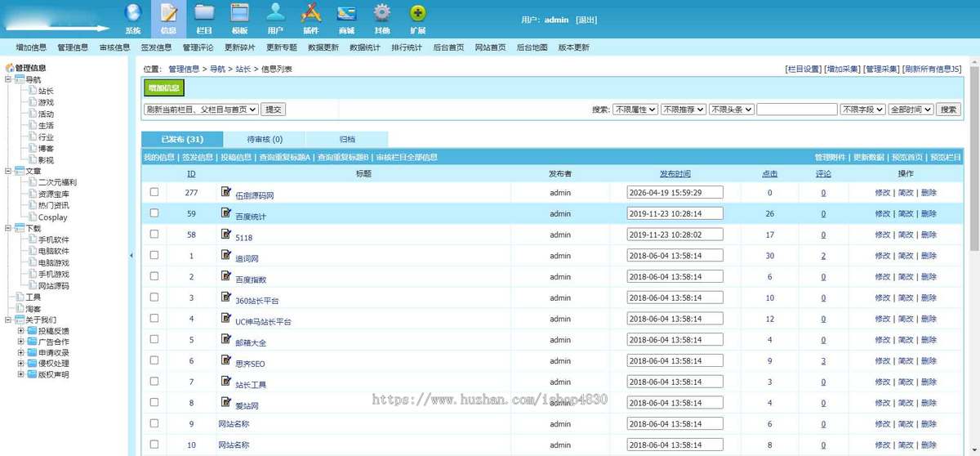Tick the checkbox for UC神马站长平台 row

pos(154,318)
